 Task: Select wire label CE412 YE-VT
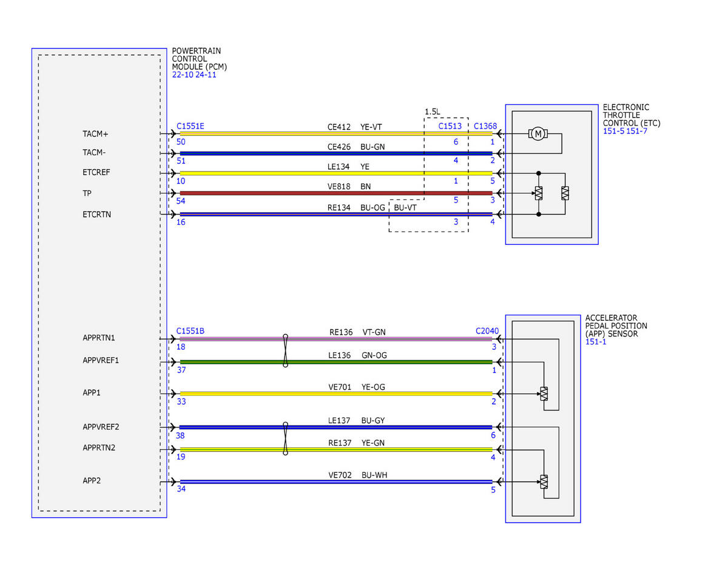tap(355, 127)
